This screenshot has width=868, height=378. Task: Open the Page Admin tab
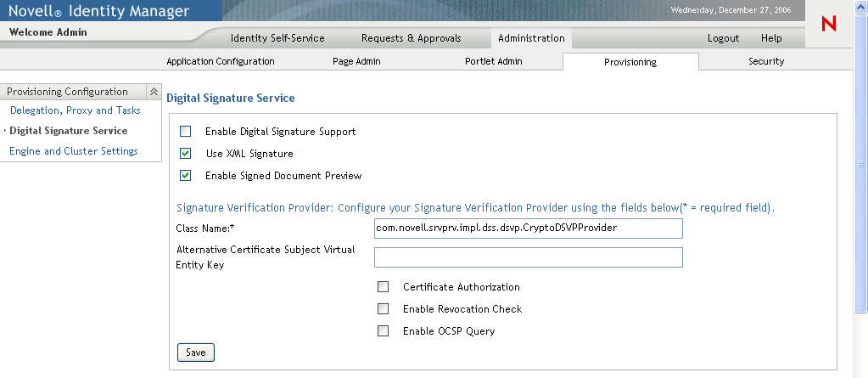tap(356, 61)
